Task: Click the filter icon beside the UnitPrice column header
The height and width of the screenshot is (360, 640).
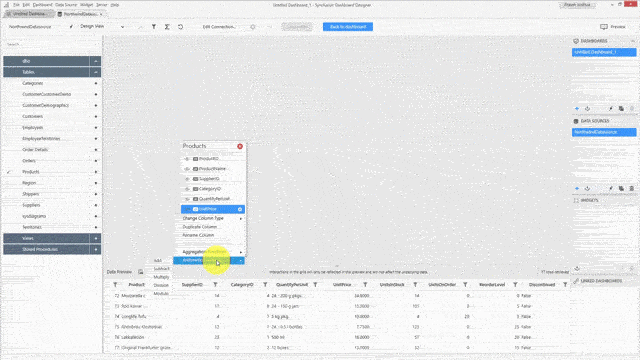Action: (365, 284)
